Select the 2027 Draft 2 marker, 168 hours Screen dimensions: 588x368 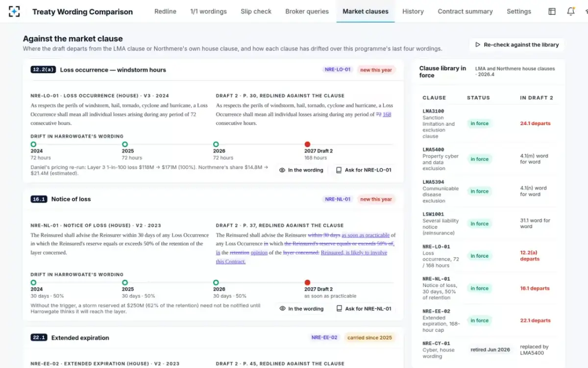[x=307, y=144]
